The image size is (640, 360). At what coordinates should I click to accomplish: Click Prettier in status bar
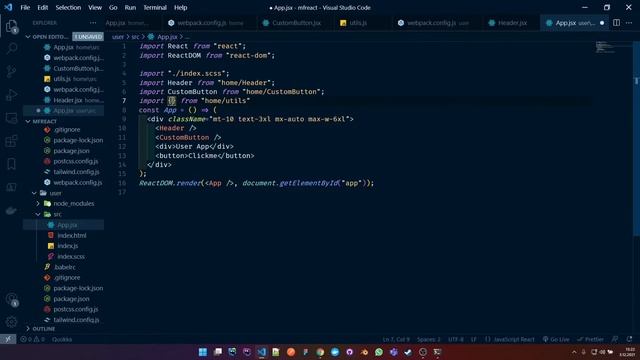point(590,339)
